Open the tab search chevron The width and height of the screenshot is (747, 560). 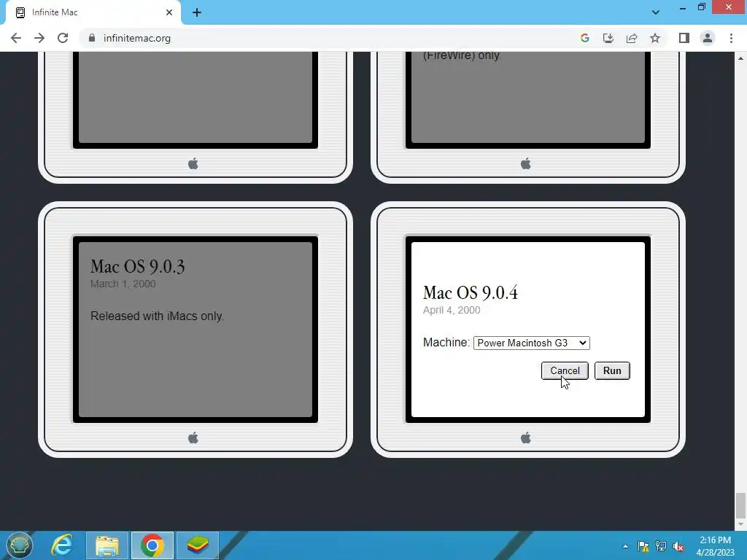pyautogui.click(x=656, y=12)
